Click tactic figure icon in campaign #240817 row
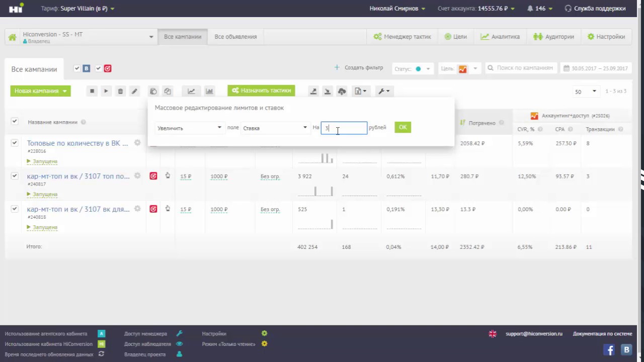644x362 pixels. pyautogui.click(x=168, y=175)
